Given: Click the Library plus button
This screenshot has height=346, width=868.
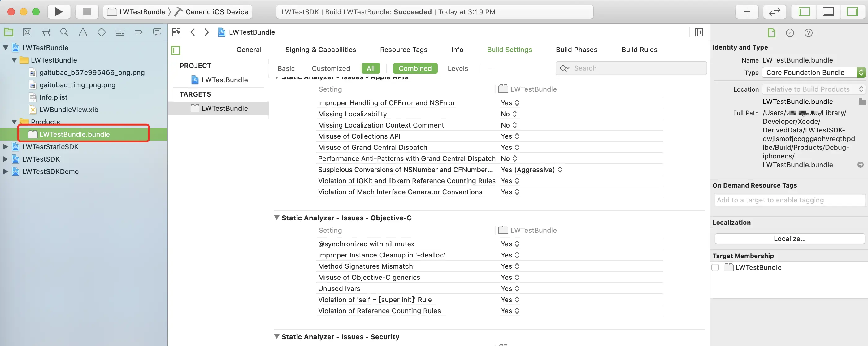Looking at the screenshot, I should pyautogui.click(x=747, y=12).
